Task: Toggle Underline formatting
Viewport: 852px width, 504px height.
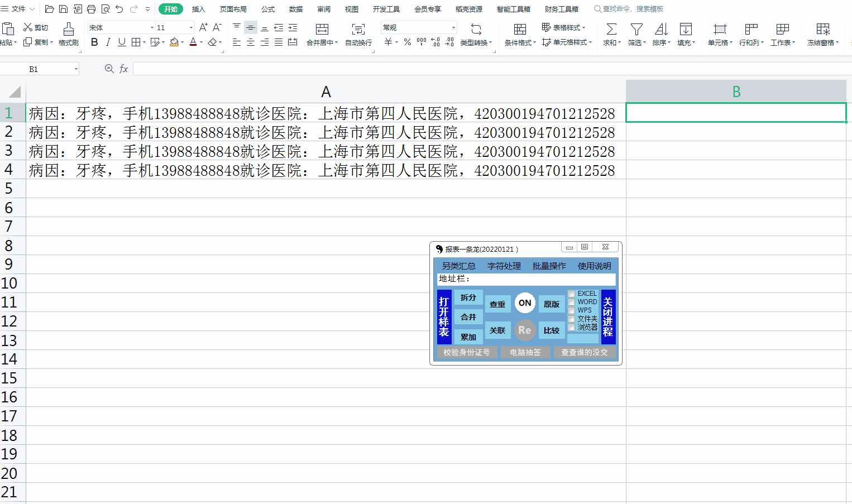Action: point(122,42)
